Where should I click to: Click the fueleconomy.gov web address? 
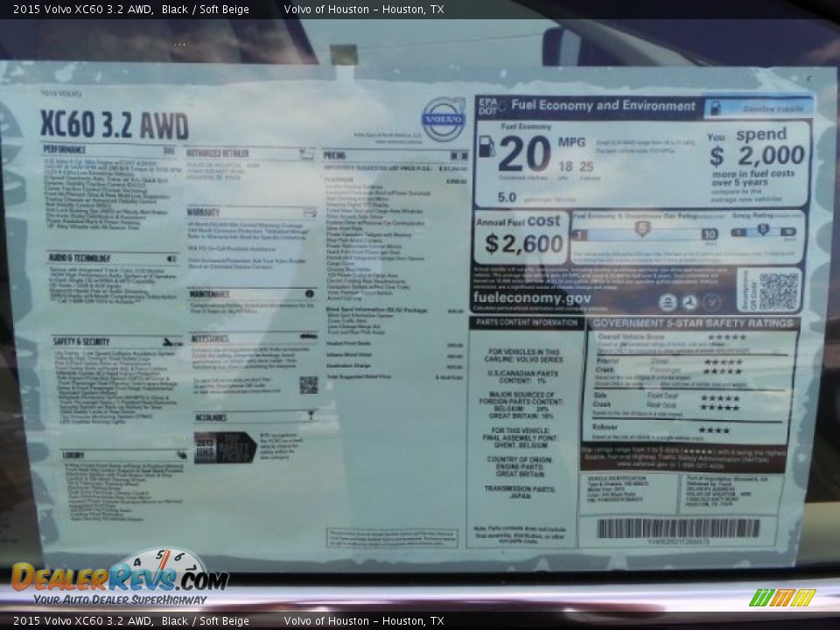point(531,298)
